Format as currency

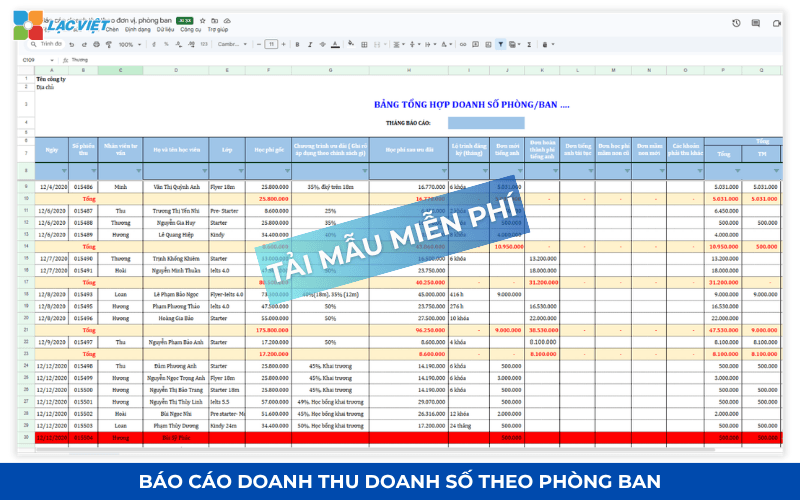(x=154, y=44)
